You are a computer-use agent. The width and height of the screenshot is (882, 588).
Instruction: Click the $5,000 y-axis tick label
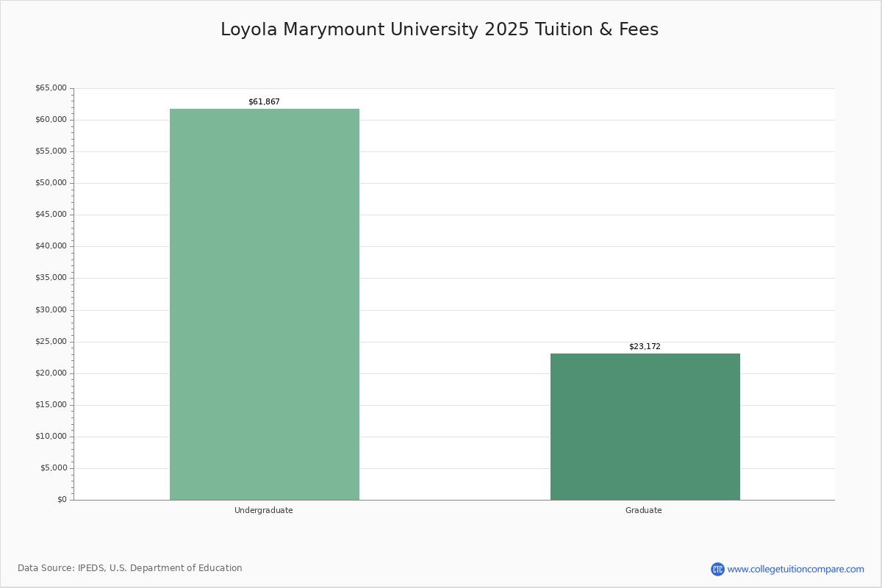pos(53,467)
